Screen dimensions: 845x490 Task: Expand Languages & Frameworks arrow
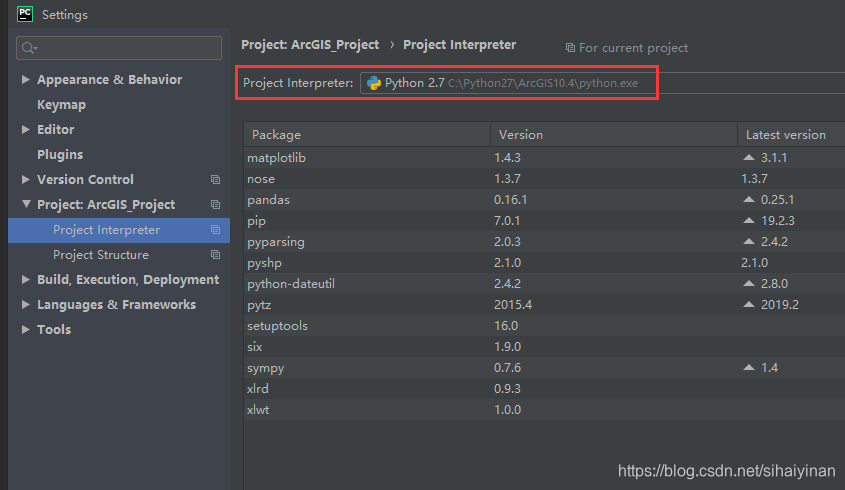pos(25,305)
